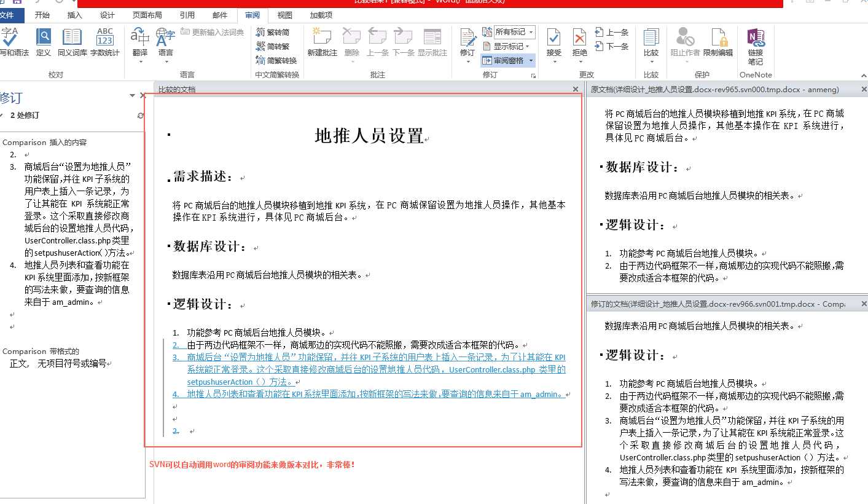Close the 修订 revisions pane
This screenshot has height=504, width=868.
tap(143, 96)
